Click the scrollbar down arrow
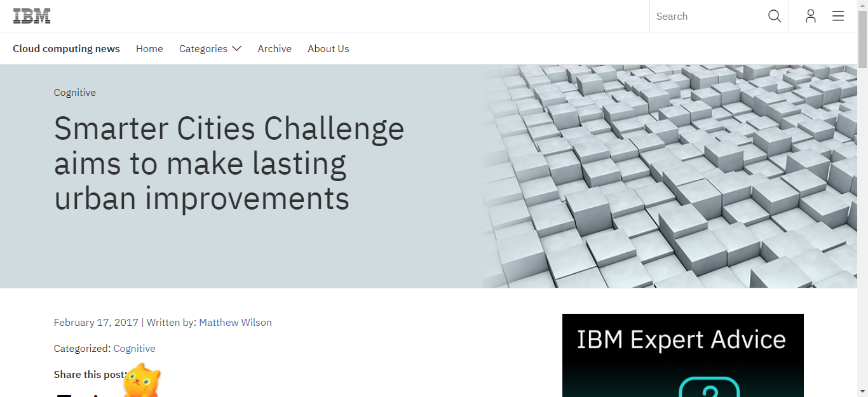The image size is (868, 397). click(862, 391)
